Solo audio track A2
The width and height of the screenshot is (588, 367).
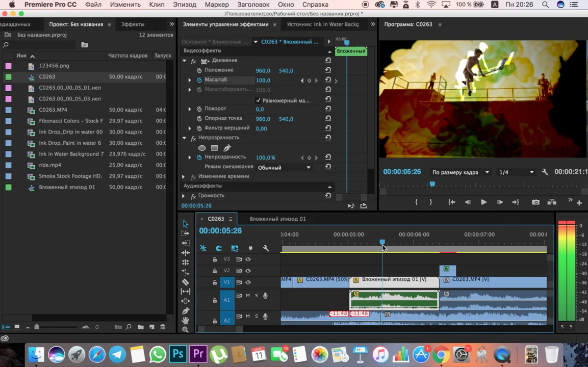tap(257, 316)
